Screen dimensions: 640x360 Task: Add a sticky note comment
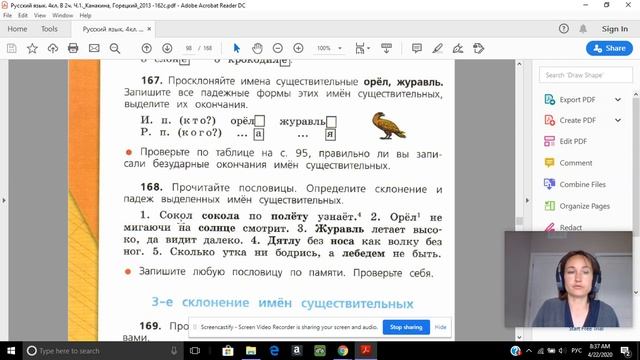click(x=417, y=48)
